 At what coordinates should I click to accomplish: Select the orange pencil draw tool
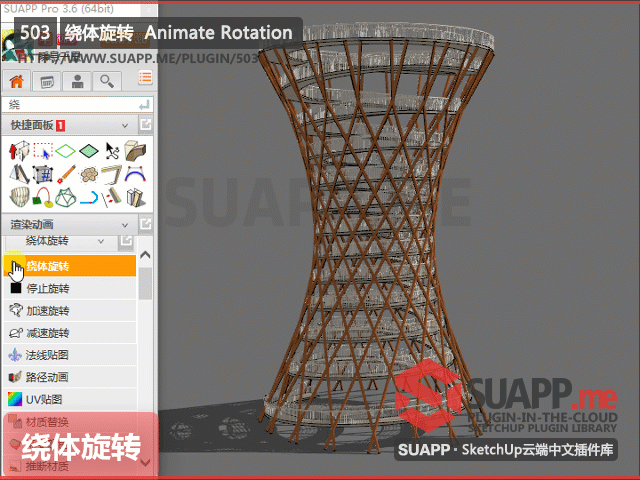coord(66,174)
